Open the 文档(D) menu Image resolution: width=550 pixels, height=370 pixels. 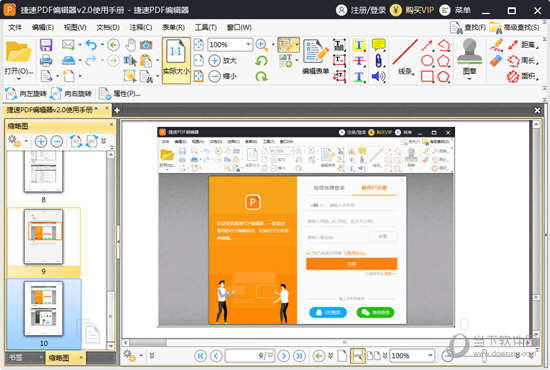[x=108, y=27]
